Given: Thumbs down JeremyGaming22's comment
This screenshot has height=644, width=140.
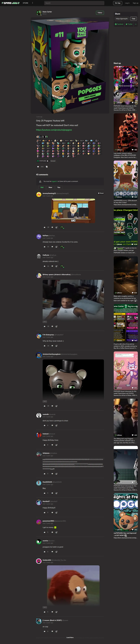Looking at the screenshot, I should pyautogui.click(x=52, y=227).
